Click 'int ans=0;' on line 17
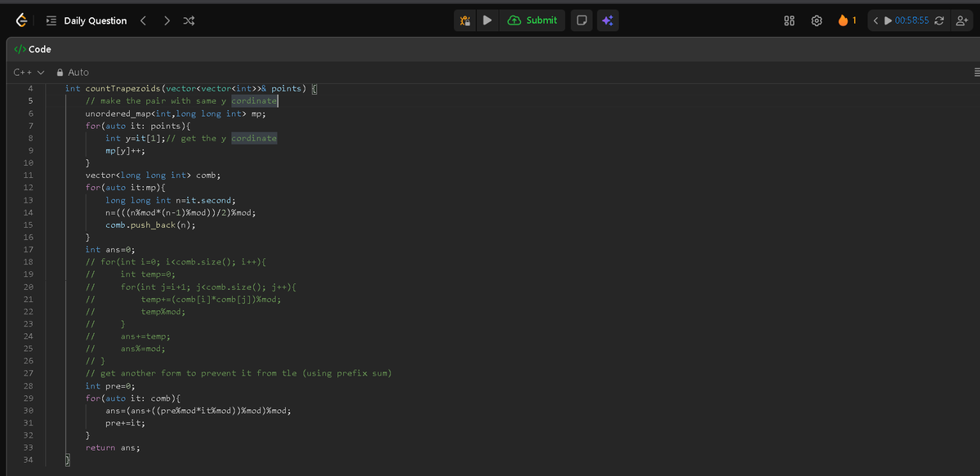The image size is (980, 476). click(x=110, y=249)
